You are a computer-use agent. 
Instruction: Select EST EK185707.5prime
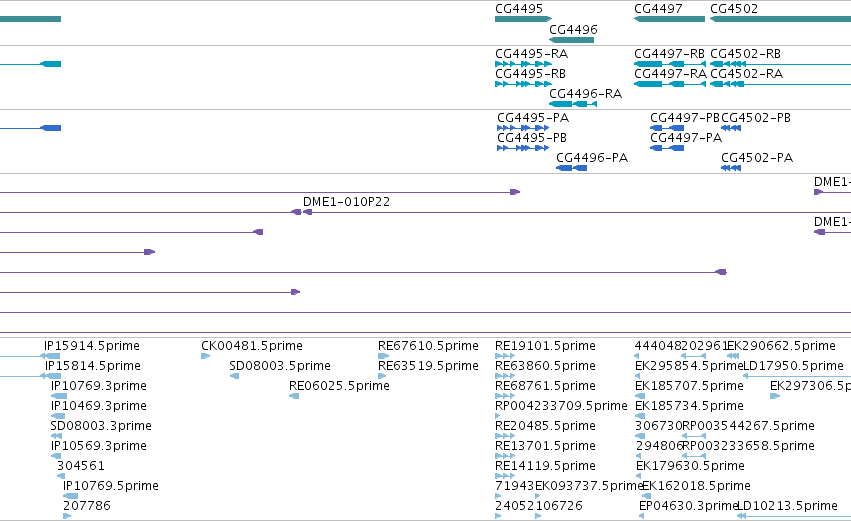689,386
